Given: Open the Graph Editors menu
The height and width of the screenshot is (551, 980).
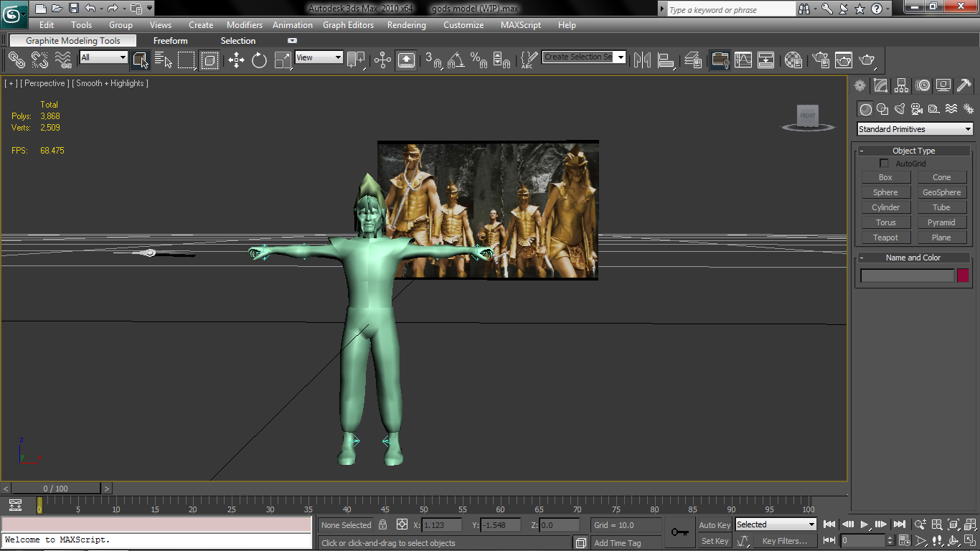Looking at the screenshot, I should coord(348,25).
